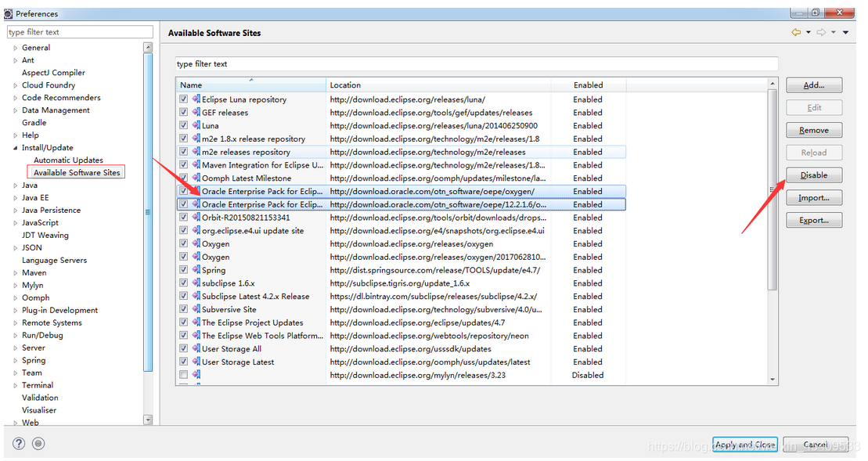Expand the General tree node
This screenshot has width=868, height=461.
[x=16, y=48]
